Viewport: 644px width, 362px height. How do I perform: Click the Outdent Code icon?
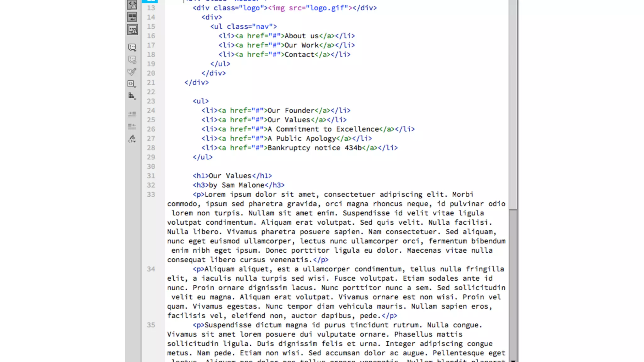(x=132, y=126)
